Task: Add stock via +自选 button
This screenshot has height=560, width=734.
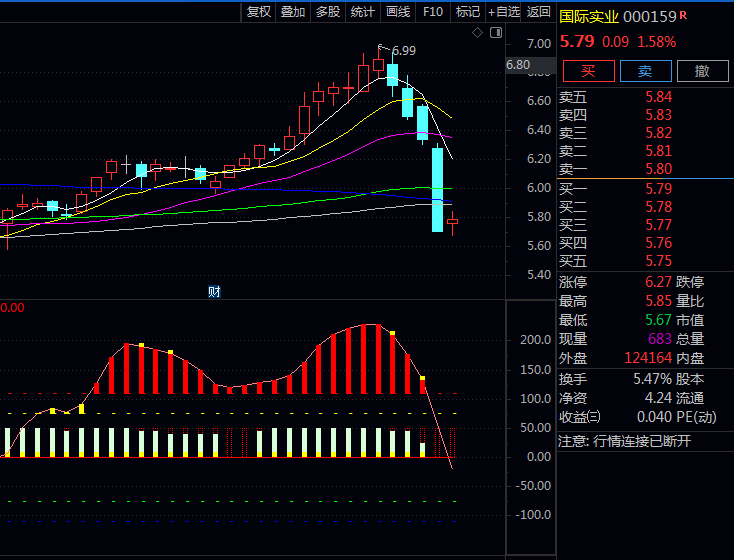Action: [x=504, y=12]
